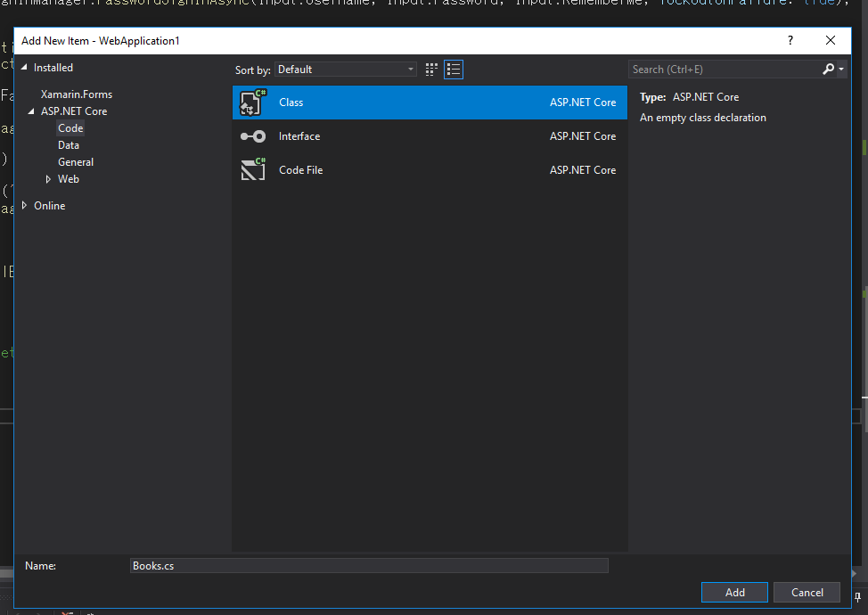
Task: Click the Code File template icon
Action: (x=252, y=170)
